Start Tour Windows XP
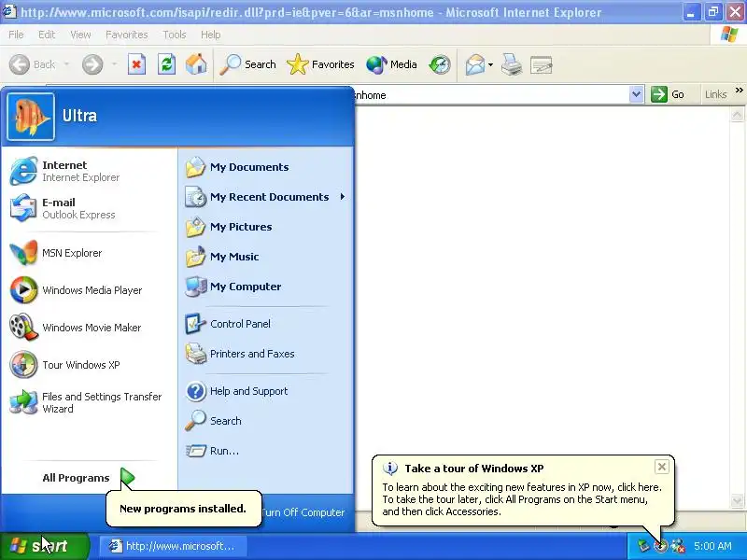Viewport: 747px width, 560px height. [89, 365]
